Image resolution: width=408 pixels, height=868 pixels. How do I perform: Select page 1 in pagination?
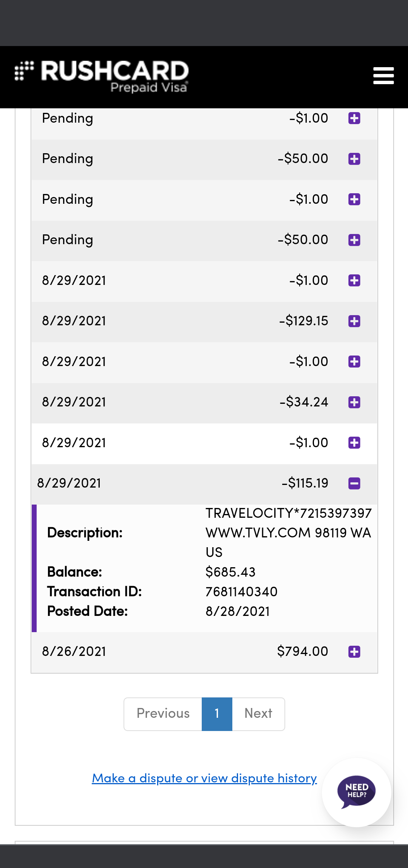pos(217,714)
